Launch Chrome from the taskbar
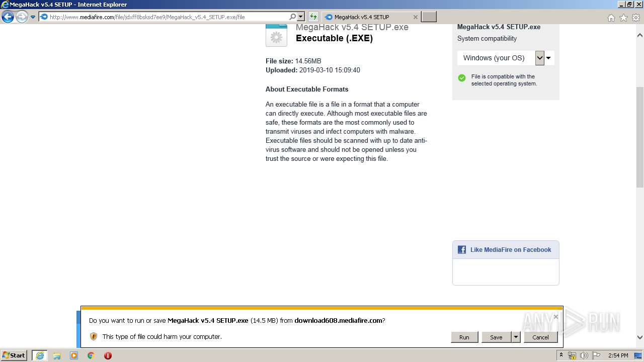This screenshot has height=362, width=644. pos(91,355)
